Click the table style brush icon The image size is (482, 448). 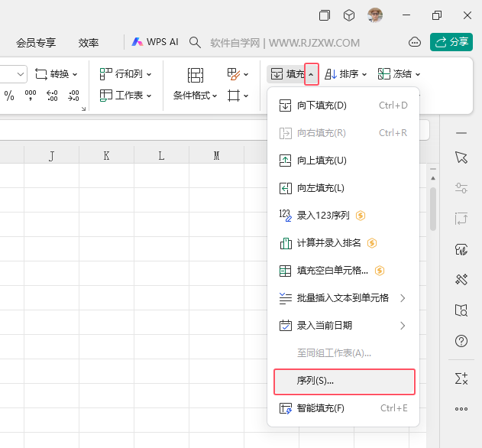(x=234, y=74)
